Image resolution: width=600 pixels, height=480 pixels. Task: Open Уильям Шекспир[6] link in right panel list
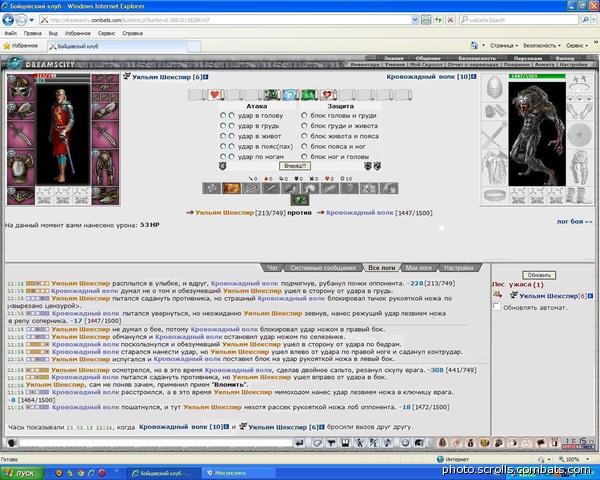tap(548, 296)
